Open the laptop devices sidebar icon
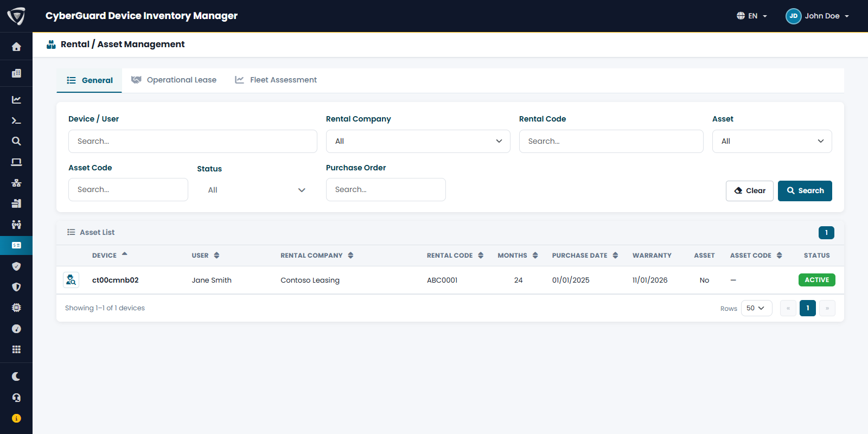Image resolution: width=868 pixels, height=434 pixels. coord(16,162)
